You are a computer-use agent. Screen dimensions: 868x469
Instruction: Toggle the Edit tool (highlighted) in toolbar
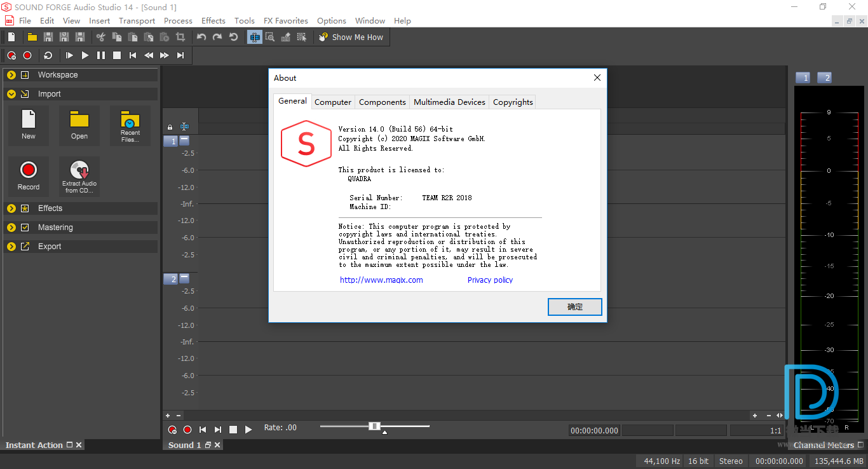coord(255,37)
